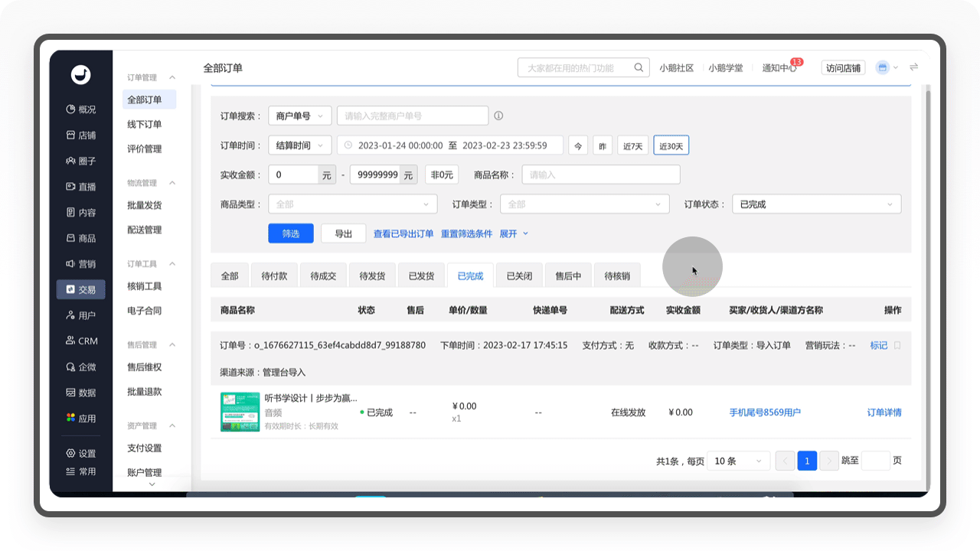Open the 直播 live sidebar icon

pos(70,187)
